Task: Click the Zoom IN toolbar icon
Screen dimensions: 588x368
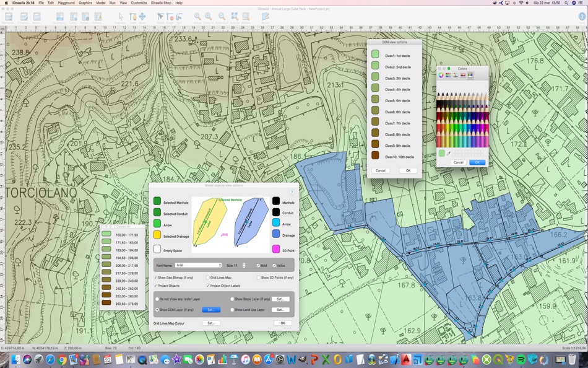Action: 209,17
